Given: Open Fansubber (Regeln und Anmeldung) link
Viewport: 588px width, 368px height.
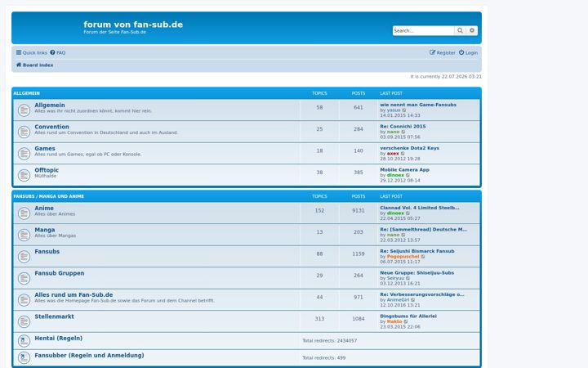Looking at the screenshot, I should point(89,355).
